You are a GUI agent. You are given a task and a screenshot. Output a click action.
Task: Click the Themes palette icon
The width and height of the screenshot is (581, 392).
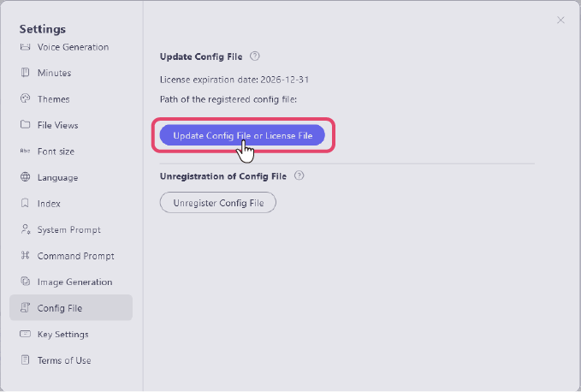[25, 99]
